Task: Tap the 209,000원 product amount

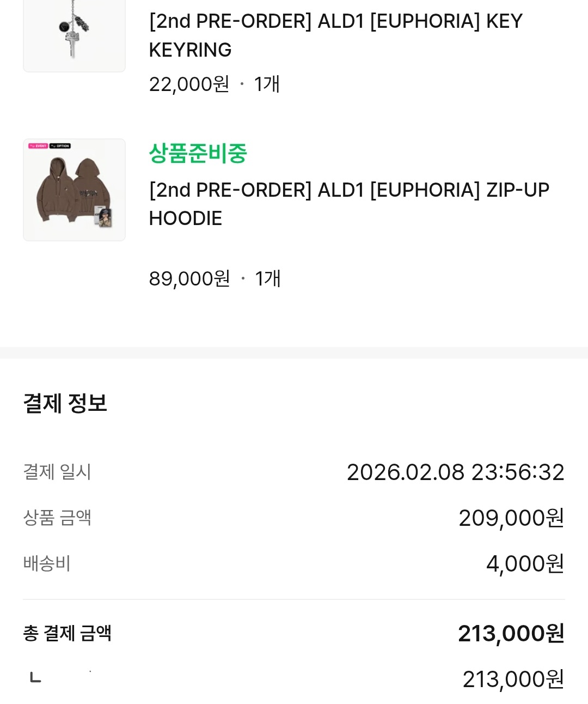Action: coord(511,518)
